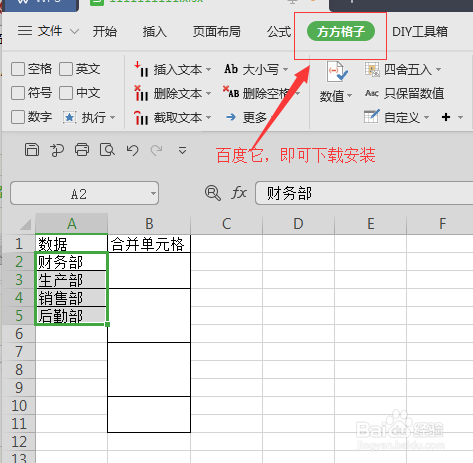This screenshot has height=463, width=473.
Task: Check the 中文 checkbox
Action: (66, 93)
